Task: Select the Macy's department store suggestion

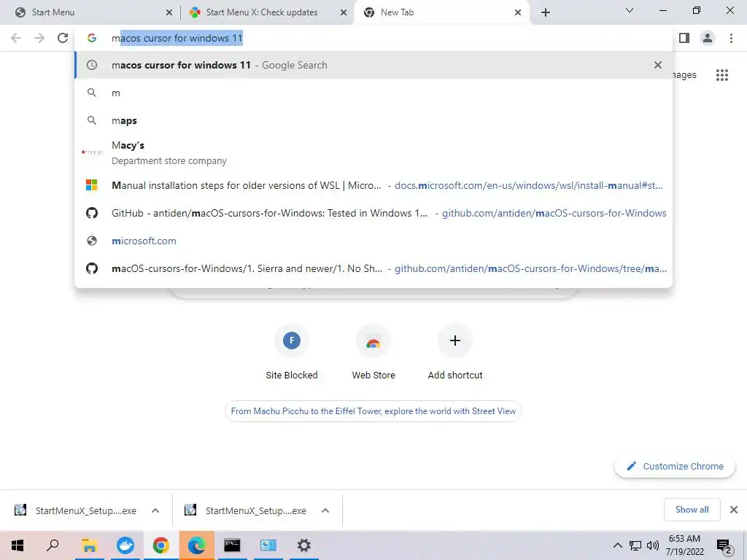Action: coord(373,152)
